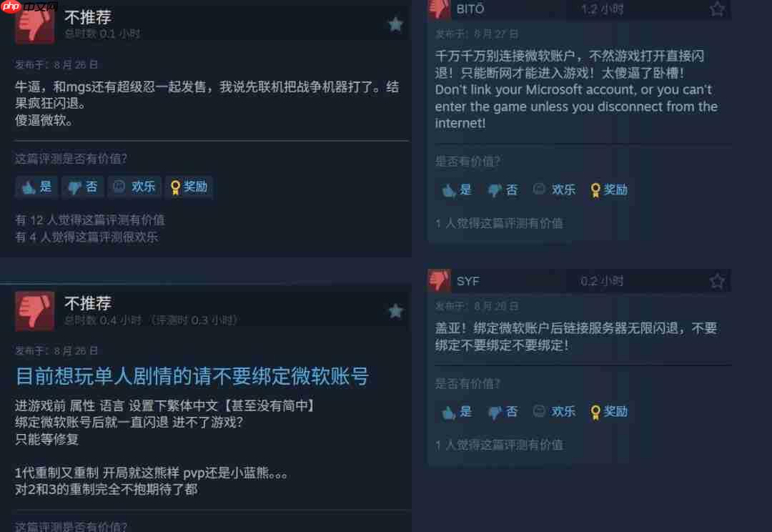Click thumbs-up 是 on BITO's review
The height and width of the screenshot is (532, 772).
click(x=456, y=189)
